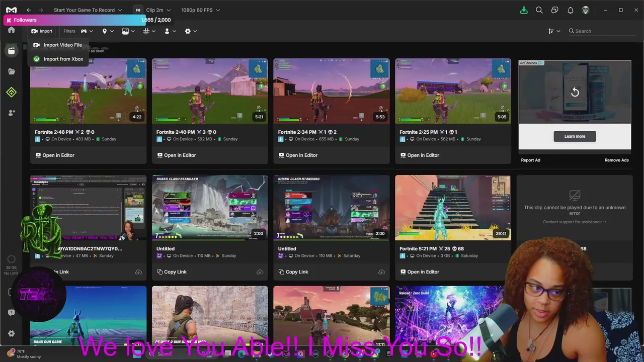Click the Fortnite 2:46 PM clip title
Image resolution: width=644 pixels, height=362 pixels.
click(x=64, y=132)
